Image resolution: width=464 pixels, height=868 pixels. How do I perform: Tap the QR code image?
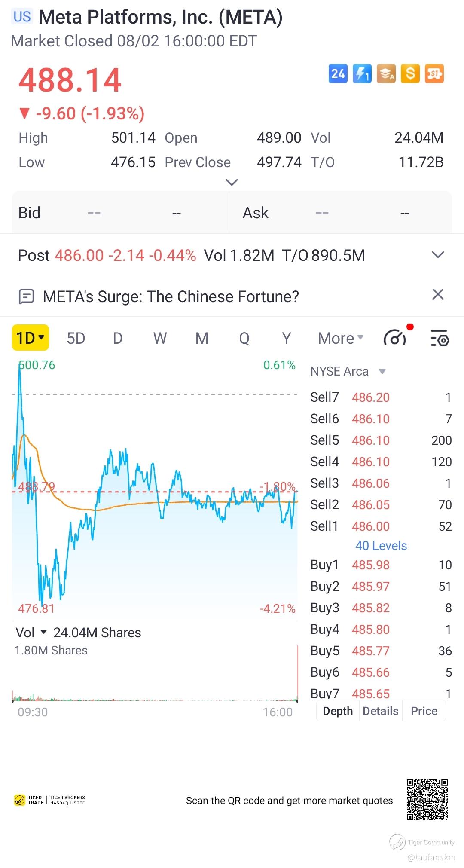point(427,800)
